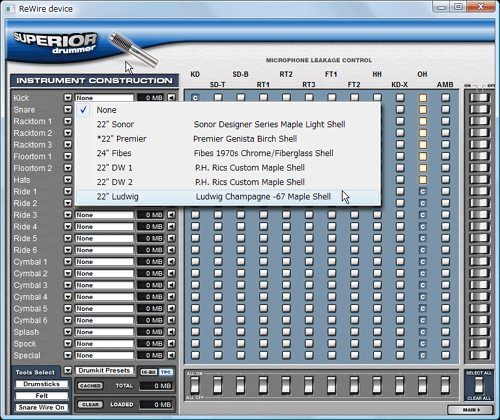500x420 pixels.
Task: Toggle the KD leakage box for Kick row
Action: (x=195, y=98)
